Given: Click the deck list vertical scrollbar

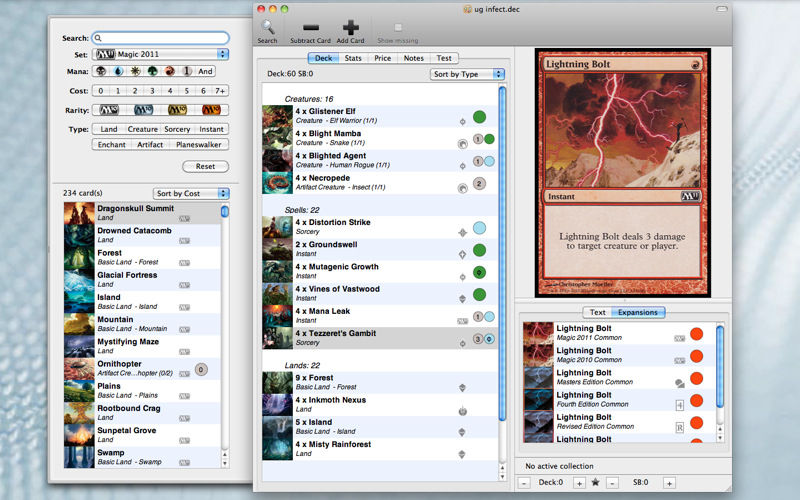Looking at the screenshot, I should [x=502, y=254].
